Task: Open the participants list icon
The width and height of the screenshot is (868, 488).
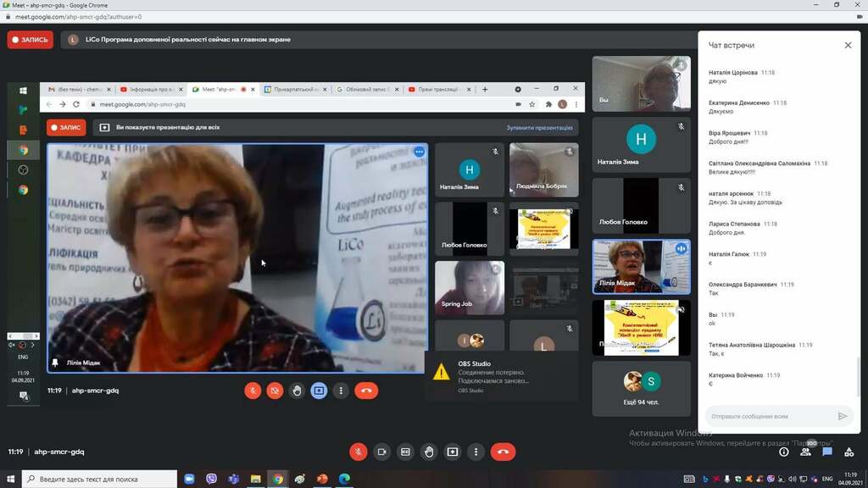Action: (805, 452)
